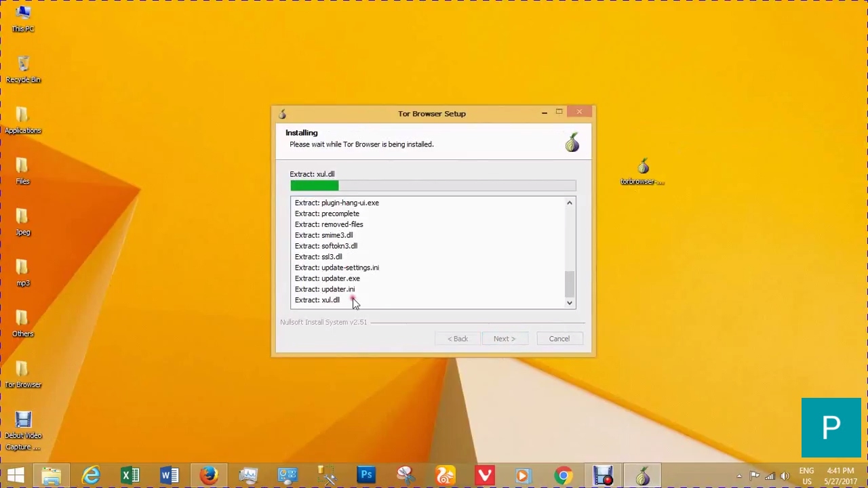
Task: Click the log scroll down arrow
Action: (570, 303)
